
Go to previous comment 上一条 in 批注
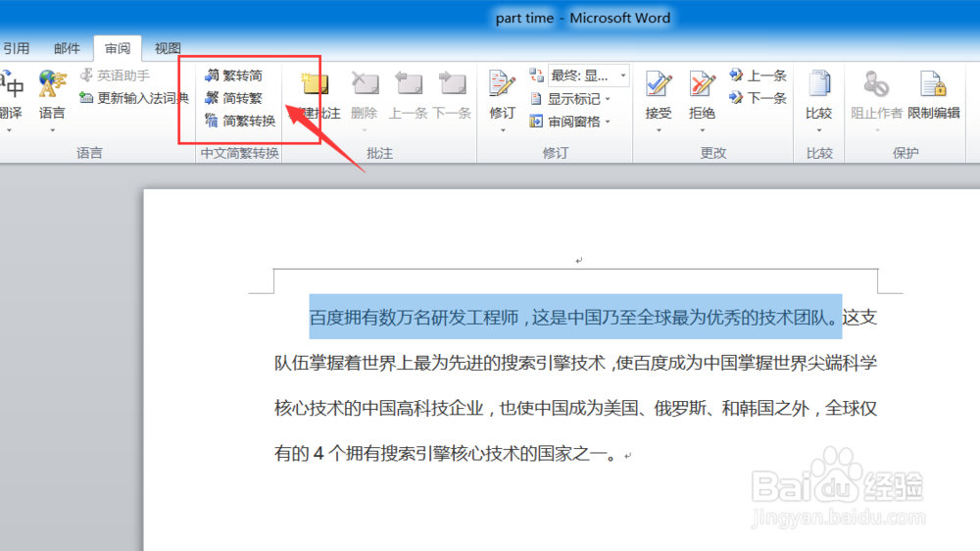pos(408,95)
